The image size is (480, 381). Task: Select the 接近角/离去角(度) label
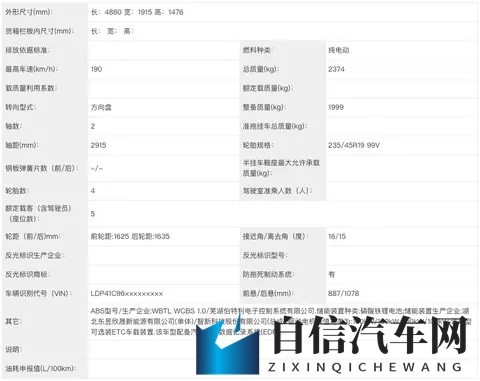point(275,237)
